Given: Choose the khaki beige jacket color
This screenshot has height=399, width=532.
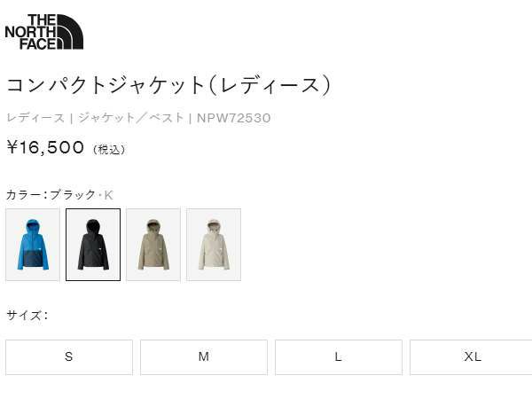Looking at the screenshot, I should [153, 245].
